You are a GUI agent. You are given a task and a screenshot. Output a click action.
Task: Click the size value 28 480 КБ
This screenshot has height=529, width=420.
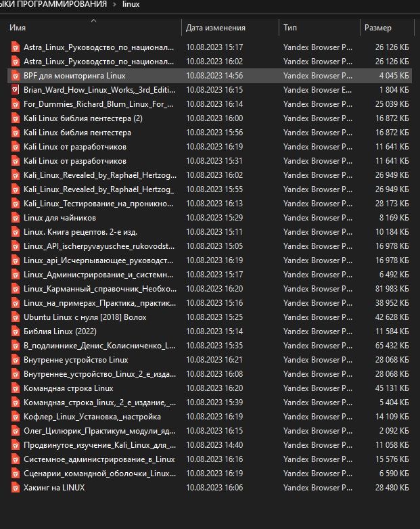(x=392, y=488)
